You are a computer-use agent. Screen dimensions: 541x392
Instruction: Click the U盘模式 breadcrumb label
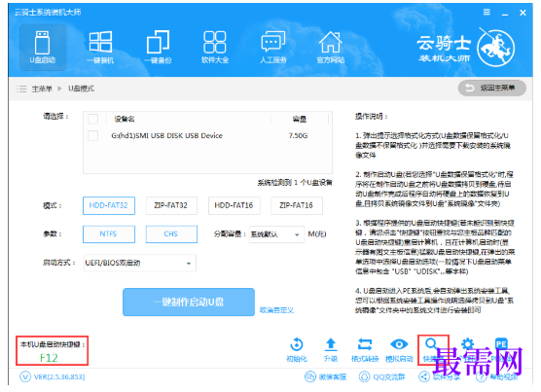tap(81, 89)
